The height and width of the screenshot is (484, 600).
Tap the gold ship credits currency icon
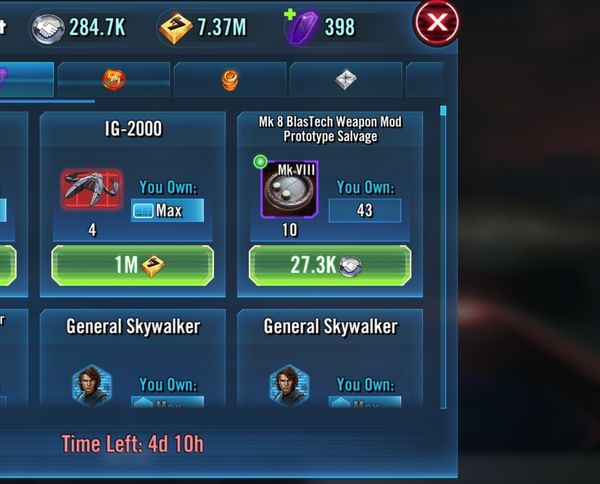[175, 28]
